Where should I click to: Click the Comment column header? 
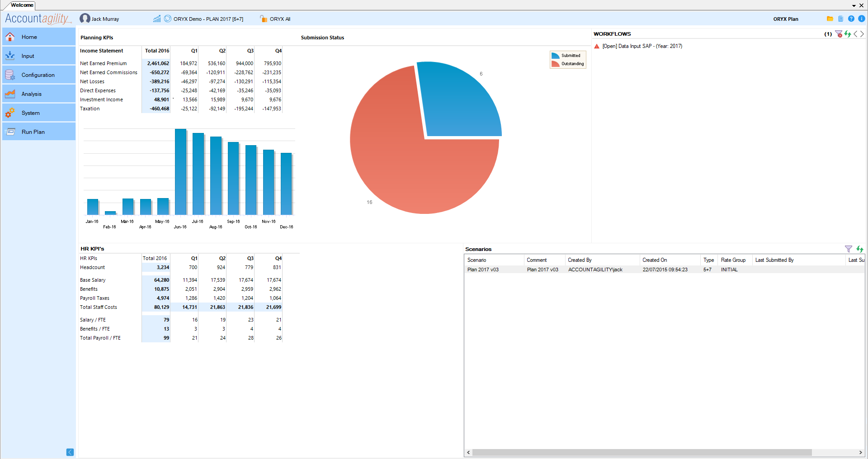point(544,260)
